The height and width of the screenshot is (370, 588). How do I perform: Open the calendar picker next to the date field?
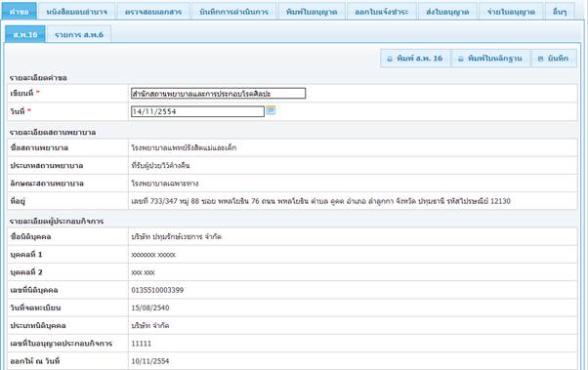(x=271, y=110)
